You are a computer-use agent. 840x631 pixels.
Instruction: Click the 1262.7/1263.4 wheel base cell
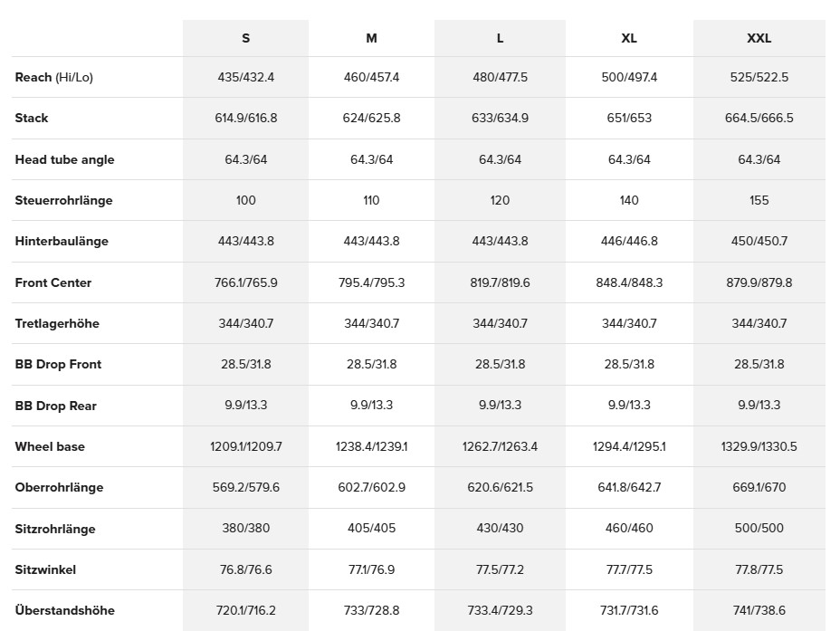coord(500,446)
